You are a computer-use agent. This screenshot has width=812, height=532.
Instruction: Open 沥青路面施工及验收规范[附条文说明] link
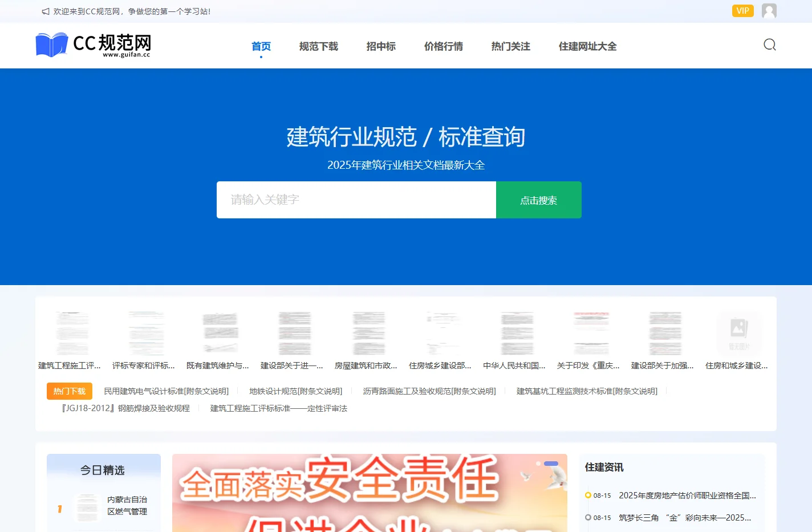pyautogui.click(x=429, y=391)
